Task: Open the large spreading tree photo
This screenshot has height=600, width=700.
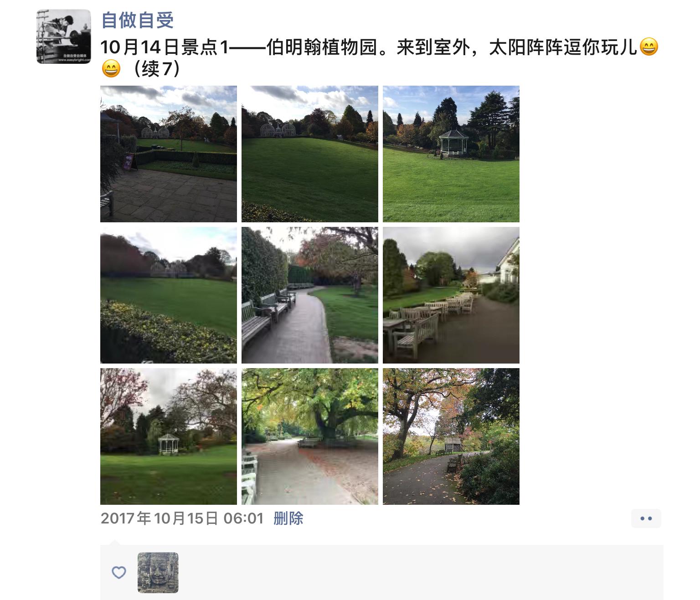Action: (310, 436)
